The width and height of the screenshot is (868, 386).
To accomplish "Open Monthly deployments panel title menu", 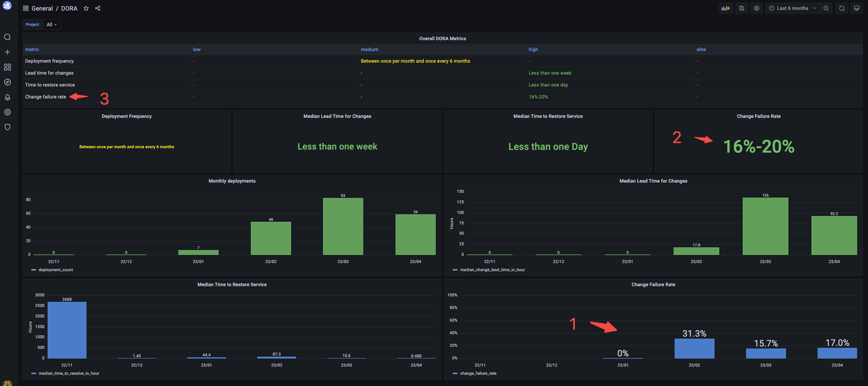I will pyautogui.click(x=232, y=181).
